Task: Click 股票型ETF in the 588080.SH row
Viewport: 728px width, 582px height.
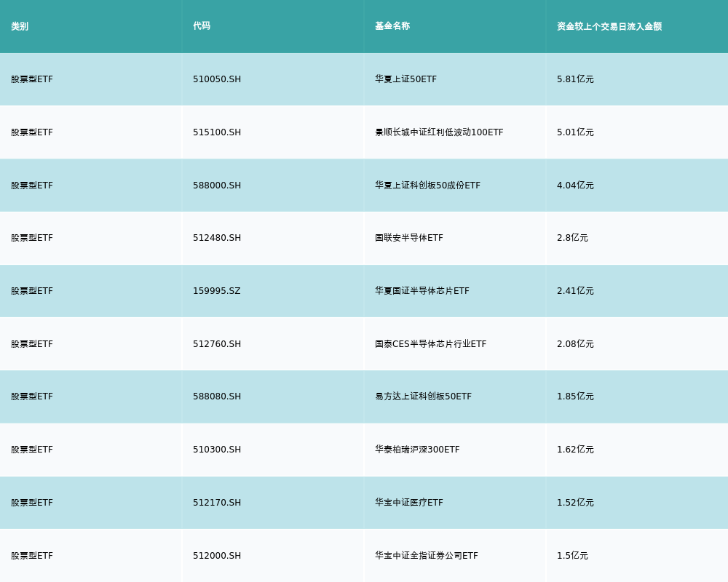Action: point(32,396)
